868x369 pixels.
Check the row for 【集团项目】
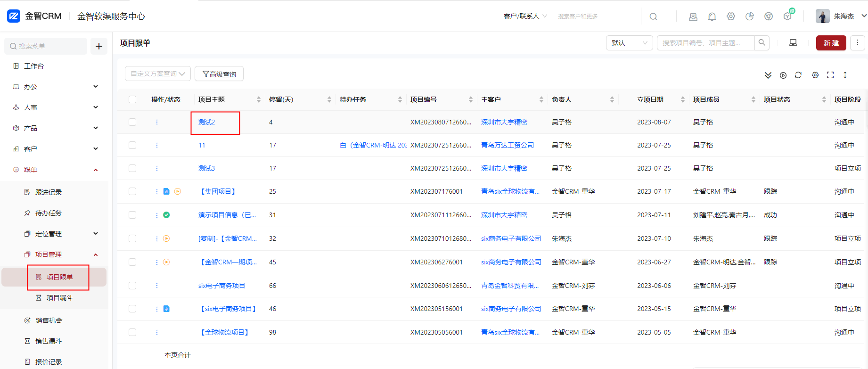[132, 191]
